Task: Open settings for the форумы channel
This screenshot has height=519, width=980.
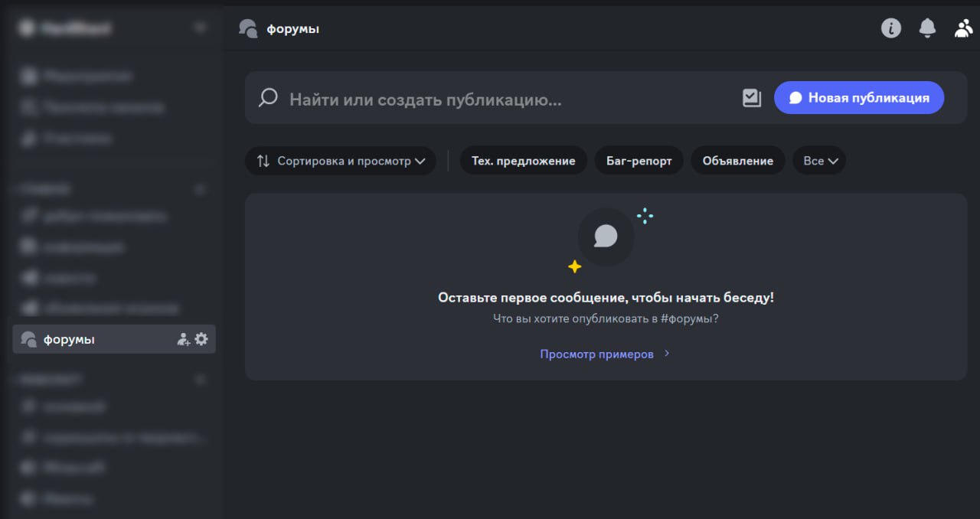Action: pyautogui.click(x=201, y=338)
